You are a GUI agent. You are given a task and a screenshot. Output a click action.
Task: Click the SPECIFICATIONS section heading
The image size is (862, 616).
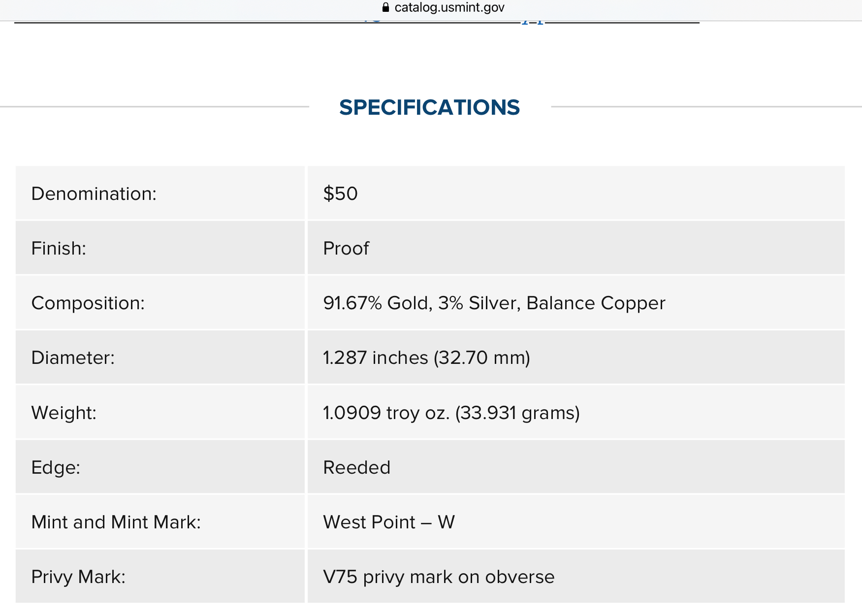[x=429, y=107]
